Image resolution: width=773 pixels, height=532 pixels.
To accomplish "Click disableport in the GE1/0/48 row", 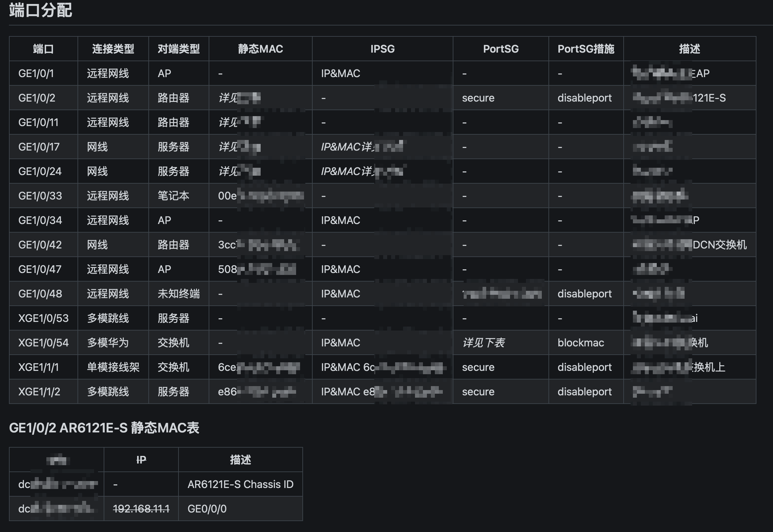I will click(585, 294).
